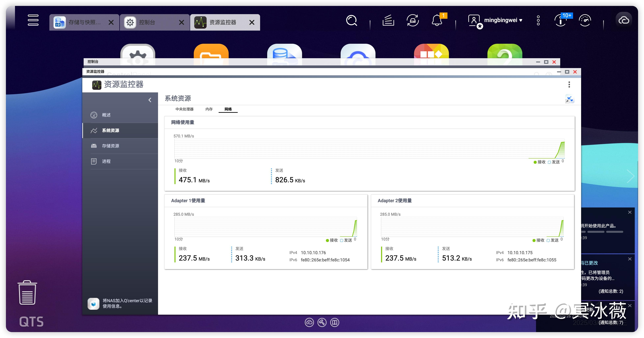Open the QTS search magnifier

click(x=351, y=21)
